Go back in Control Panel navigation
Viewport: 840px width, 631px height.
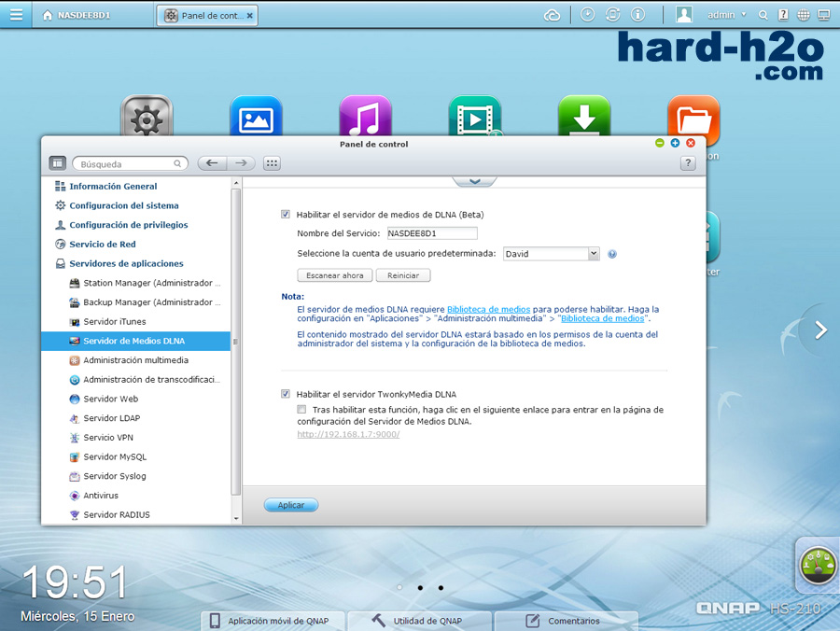click(x=212, y=162)
